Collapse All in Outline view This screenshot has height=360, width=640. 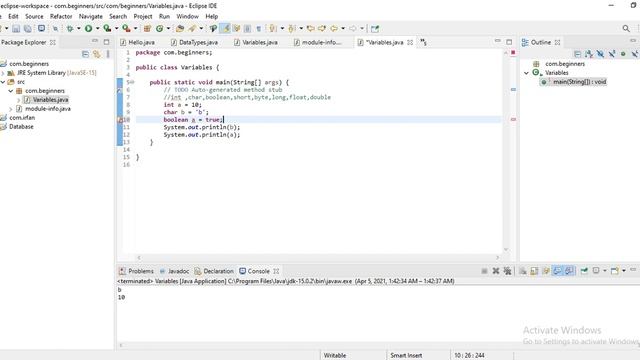point(577,54)
